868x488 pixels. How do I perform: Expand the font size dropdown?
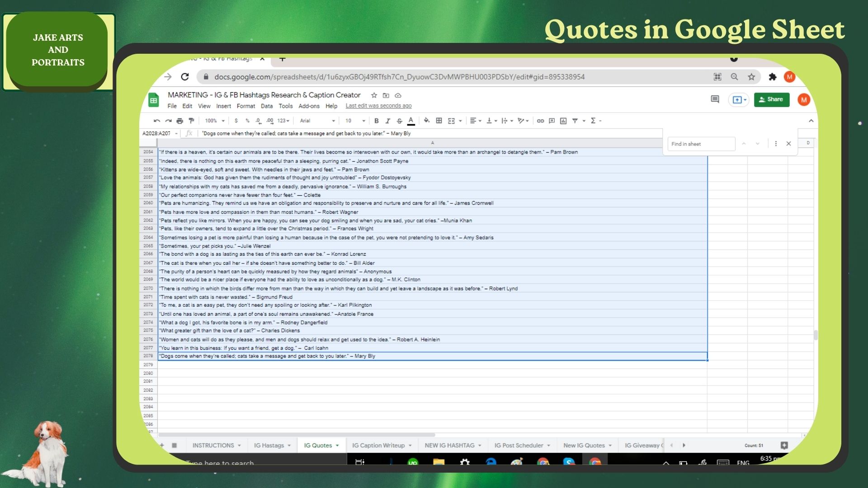[355, 121]
